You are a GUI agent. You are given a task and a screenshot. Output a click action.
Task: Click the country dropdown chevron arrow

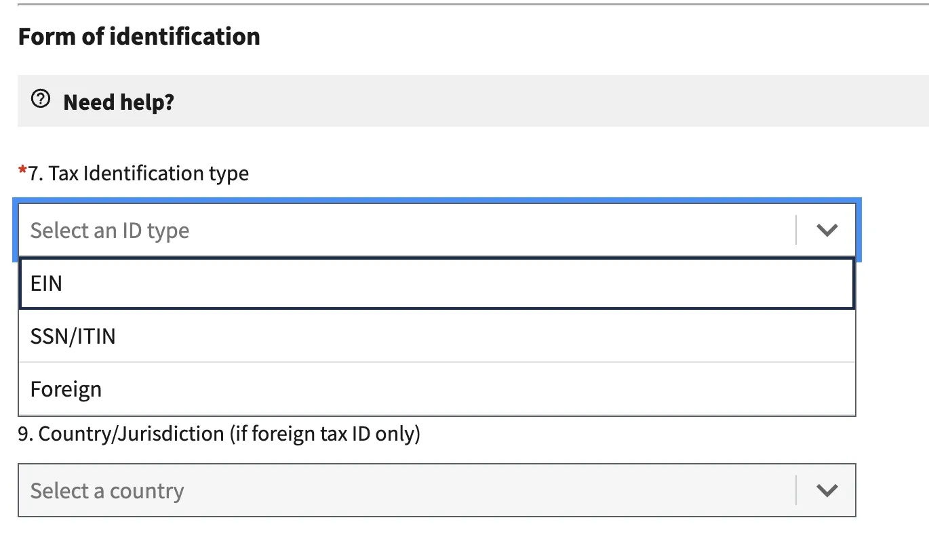click(x=827, y=490)
